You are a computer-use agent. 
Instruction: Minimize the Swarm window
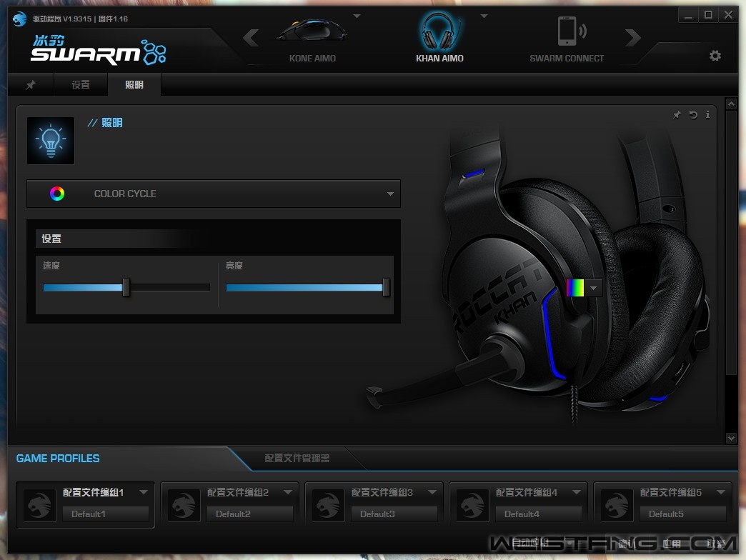click(688, 15)
